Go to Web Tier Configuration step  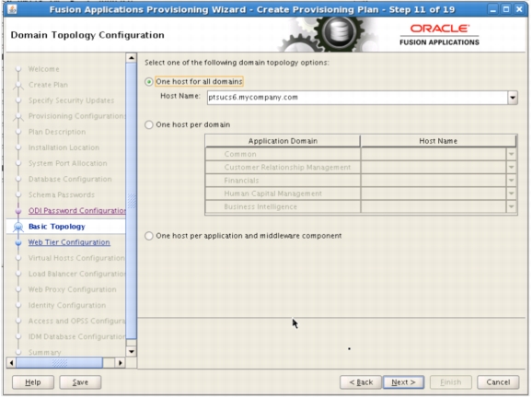coord(69,242)
